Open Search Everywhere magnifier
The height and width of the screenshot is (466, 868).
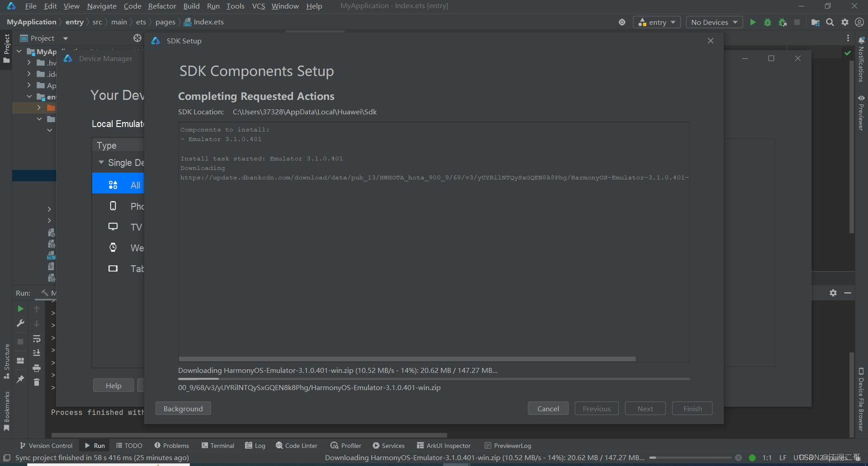pyautogui.click(x=830, y=22)
